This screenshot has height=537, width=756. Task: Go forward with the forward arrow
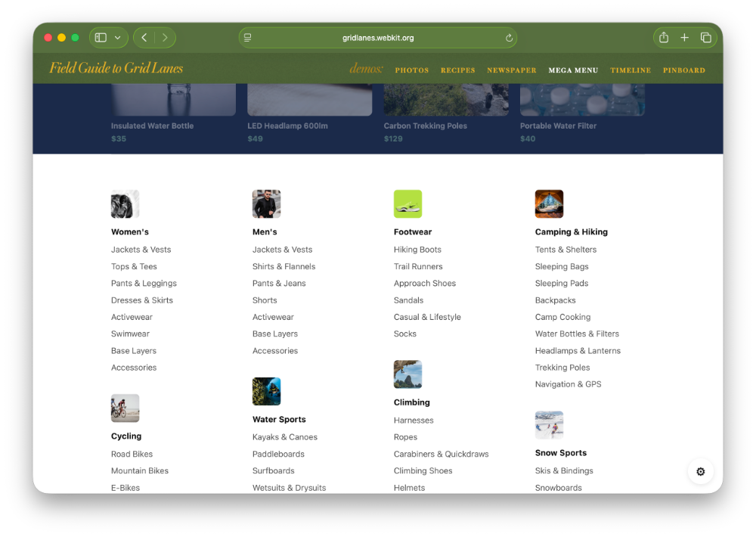coord(165,38)
